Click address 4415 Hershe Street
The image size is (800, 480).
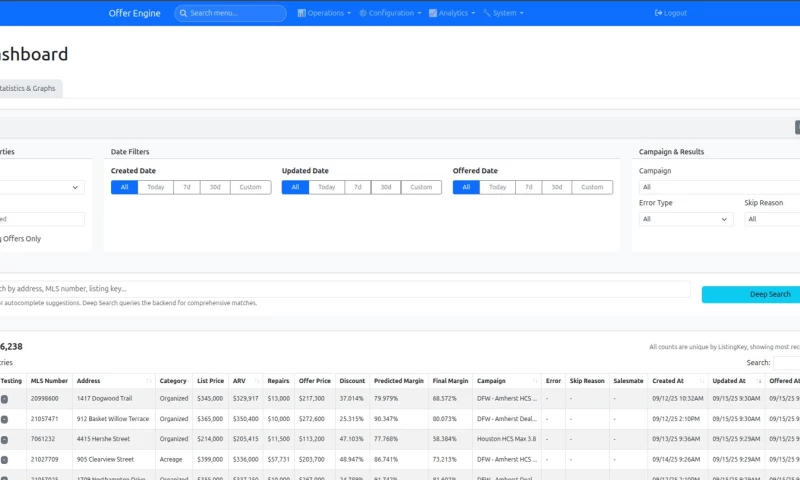tap(103, 439)
